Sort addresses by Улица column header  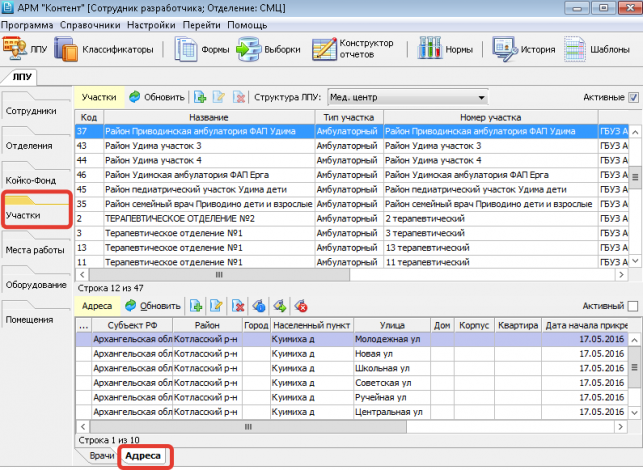point(392,325)
